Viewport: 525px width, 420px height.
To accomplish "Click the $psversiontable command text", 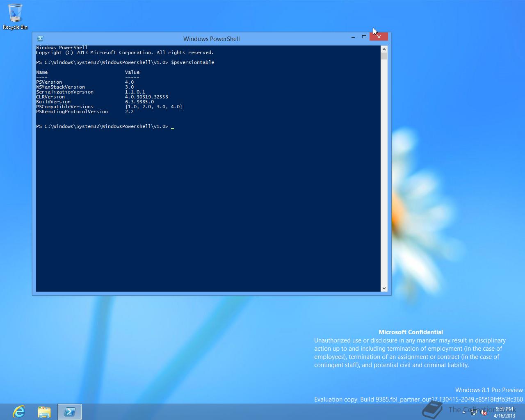I will point(192,62).
